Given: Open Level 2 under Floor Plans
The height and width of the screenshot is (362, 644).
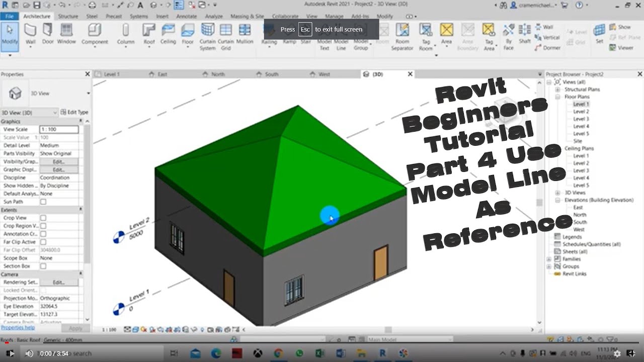Looking at the screenshot, I should click(581, 112).
